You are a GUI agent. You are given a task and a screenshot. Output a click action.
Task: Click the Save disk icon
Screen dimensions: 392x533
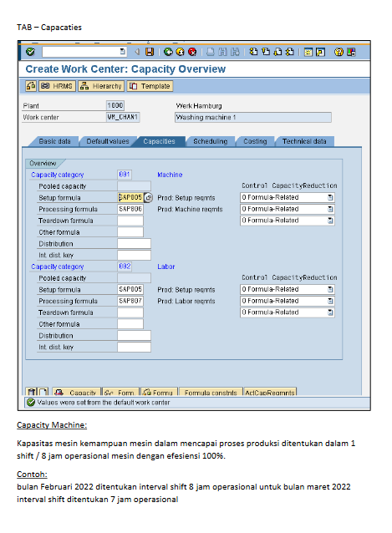(150, 52)
